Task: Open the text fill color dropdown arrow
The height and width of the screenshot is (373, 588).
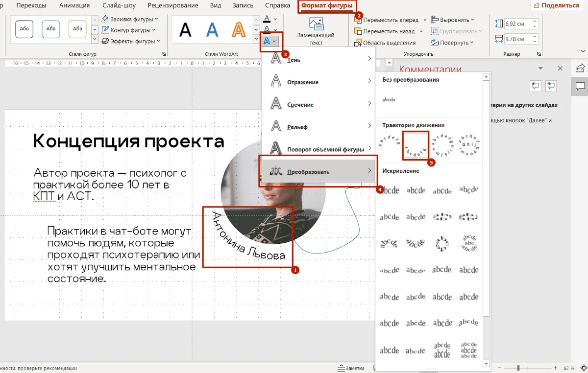Action: click(x=275, y=19)
